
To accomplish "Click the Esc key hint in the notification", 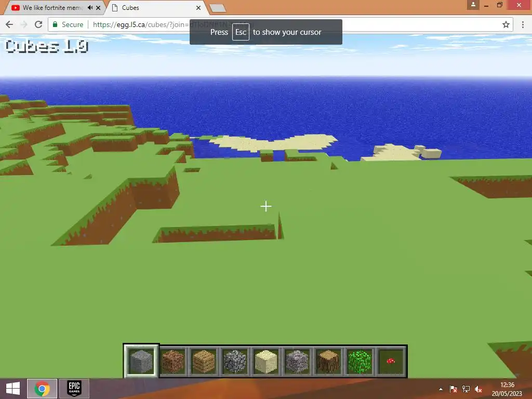I will (x=241, y=32).
